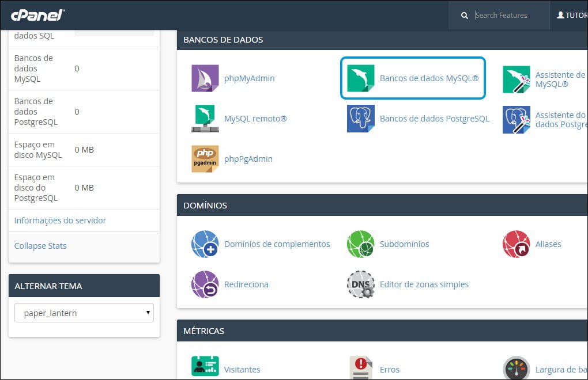Open Domínios de complementos link
Screen dimensions: 588x380
point(277,244)
